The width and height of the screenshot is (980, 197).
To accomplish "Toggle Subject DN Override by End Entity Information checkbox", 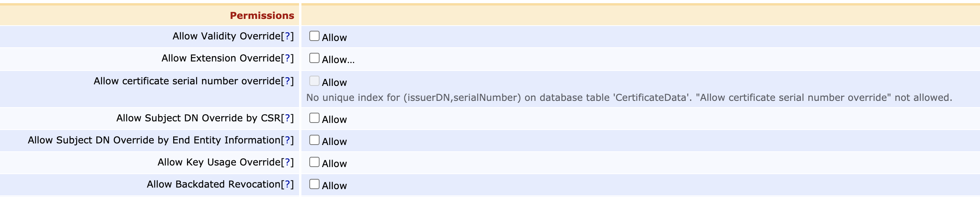I will tap(314, 140).
